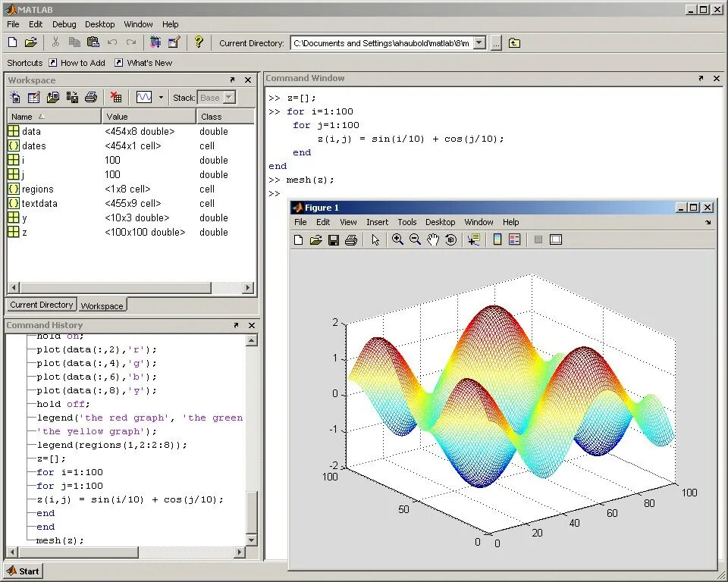Click the What's New shortcut

click(x=143, y=63)
